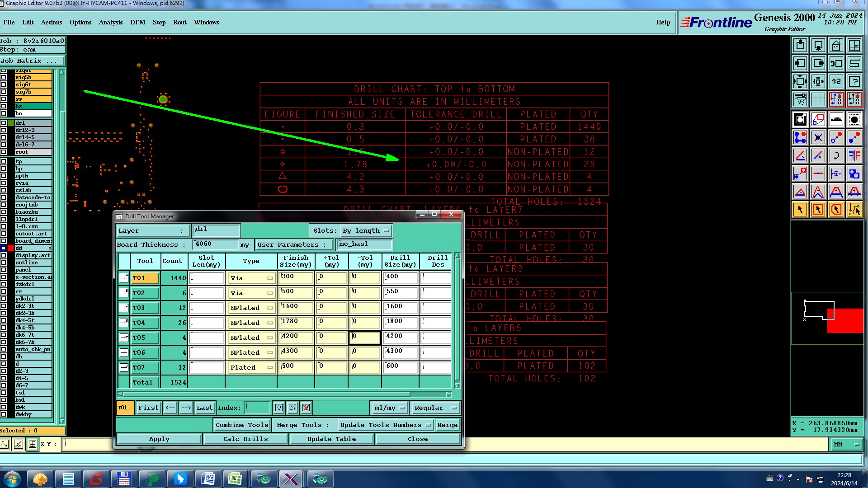Screen dimensions: 868x488
Task: Click the mirror F flip icon
Action: (854, 156)
